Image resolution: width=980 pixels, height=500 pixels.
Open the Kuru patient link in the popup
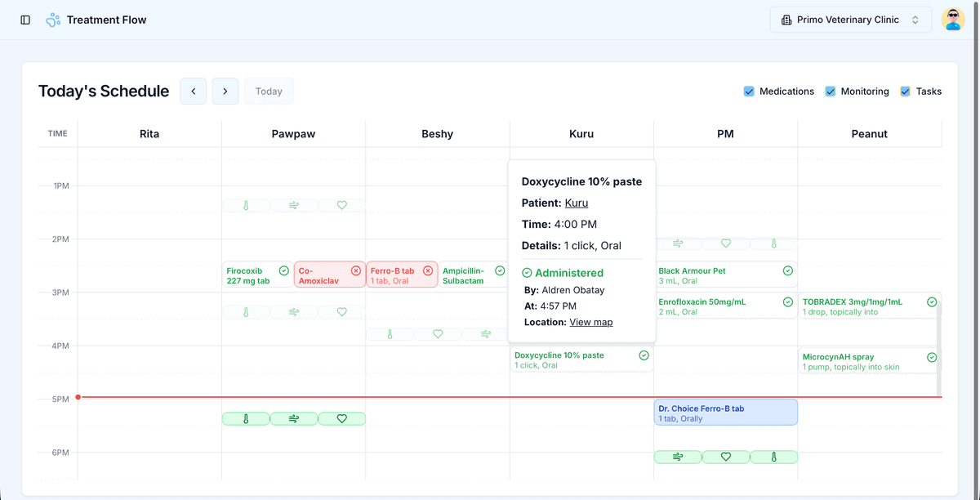[x=576, y=203]
